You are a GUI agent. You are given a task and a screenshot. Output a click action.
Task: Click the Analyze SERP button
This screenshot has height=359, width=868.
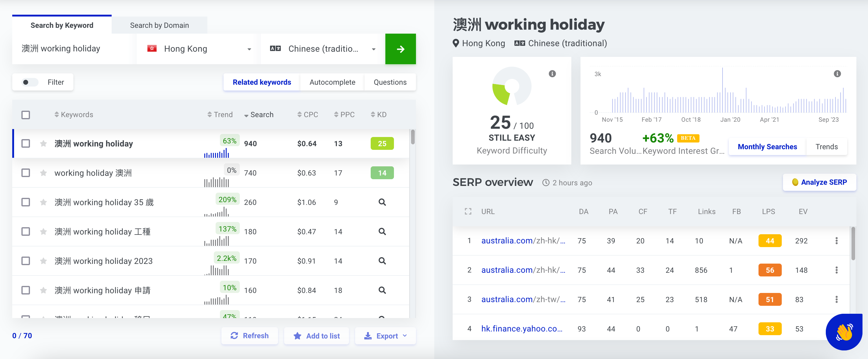[x=819, y=183]
